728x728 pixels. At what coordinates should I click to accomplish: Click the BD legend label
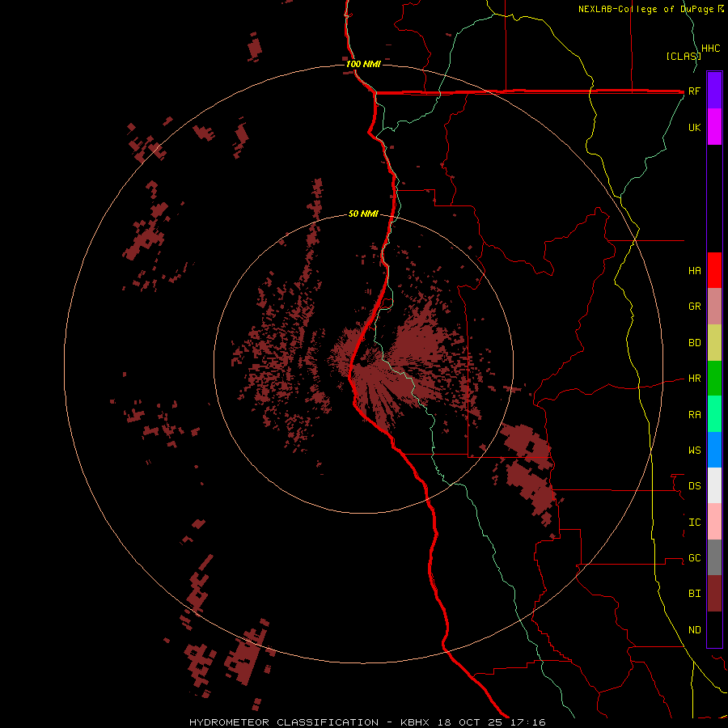[694, 343]
